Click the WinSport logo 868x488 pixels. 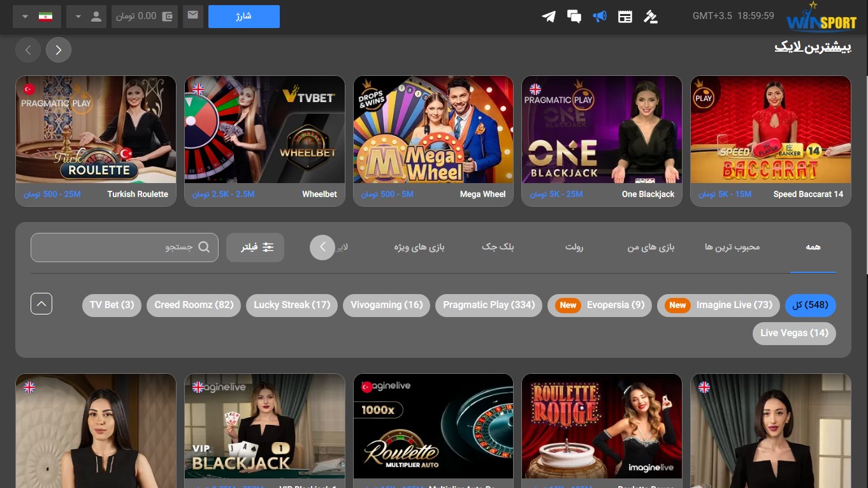tap(821, 17)
